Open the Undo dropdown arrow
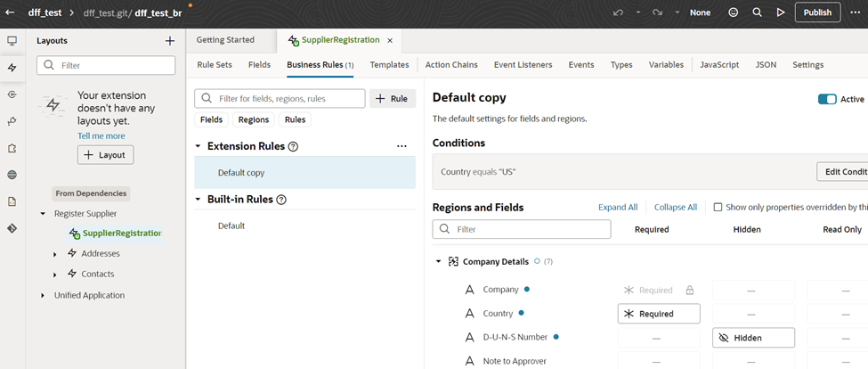This screenshot has height=369, width=868. tap(637, 12)
